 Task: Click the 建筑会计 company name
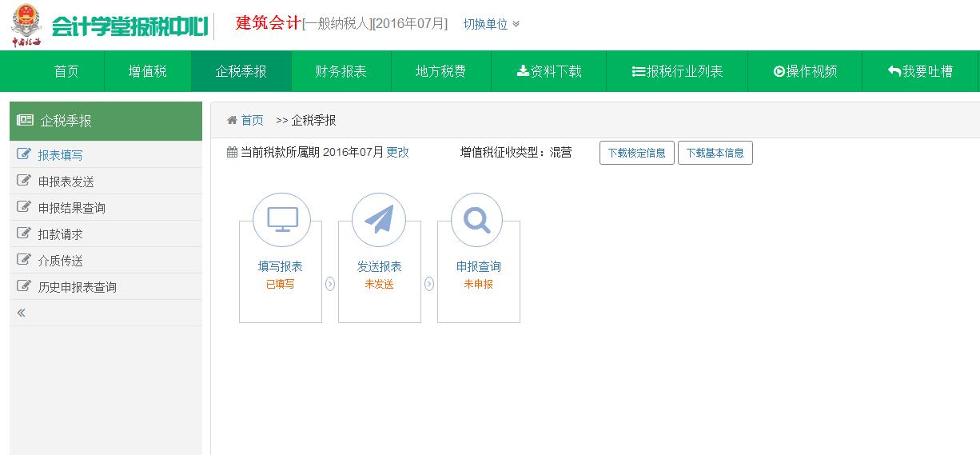tap(268, 23)
